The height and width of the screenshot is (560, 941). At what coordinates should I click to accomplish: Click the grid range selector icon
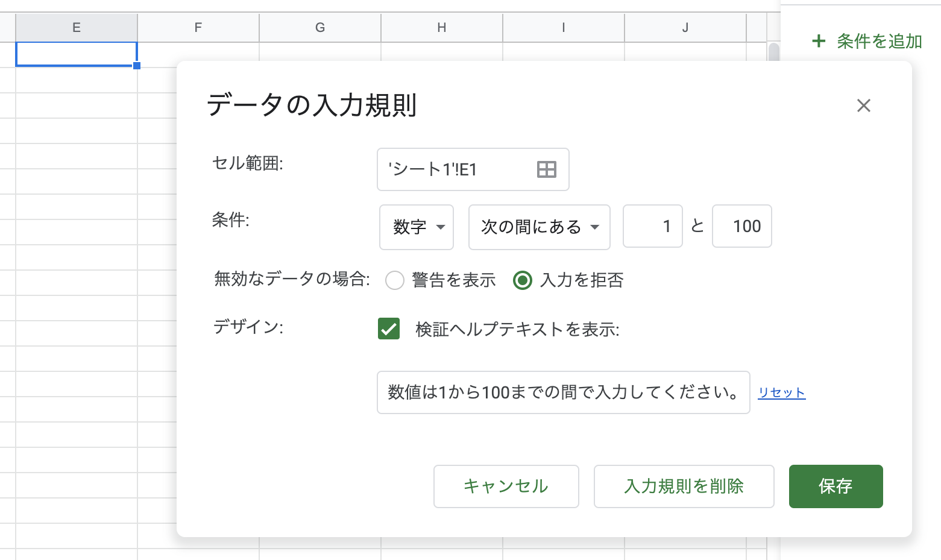point(546,169)
